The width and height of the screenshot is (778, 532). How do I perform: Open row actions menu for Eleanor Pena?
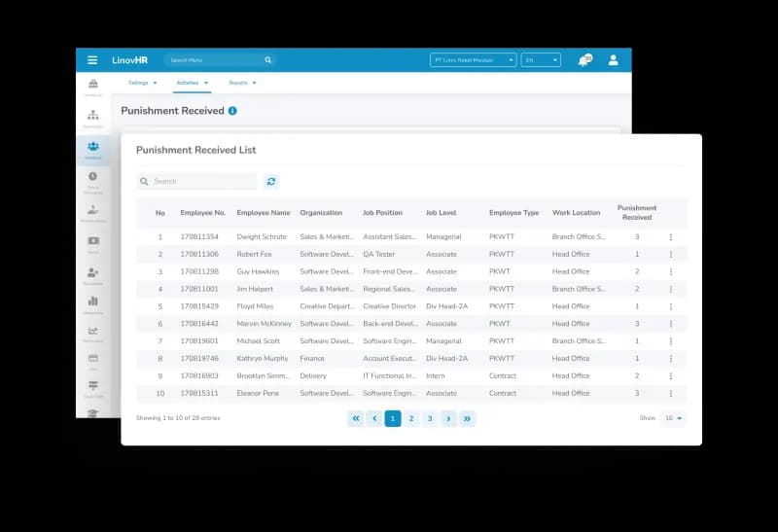point(670,393)
